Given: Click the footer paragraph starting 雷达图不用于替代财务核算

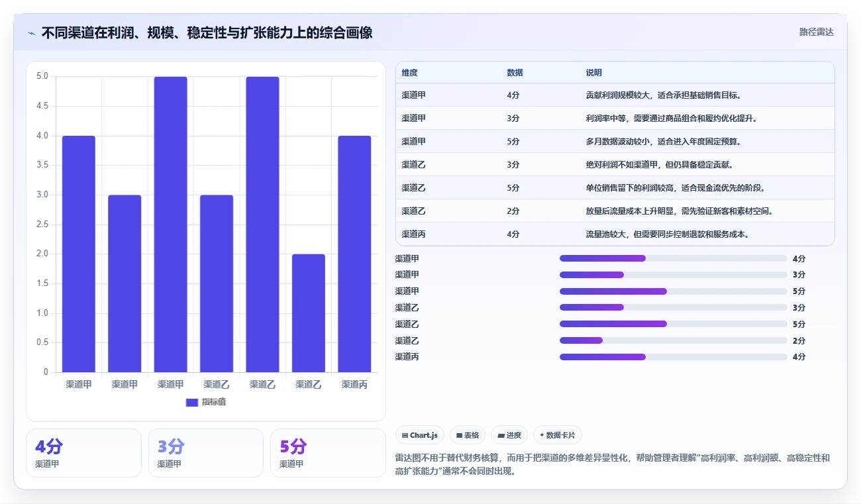Looking at the screenshot, I should point(613,464).
